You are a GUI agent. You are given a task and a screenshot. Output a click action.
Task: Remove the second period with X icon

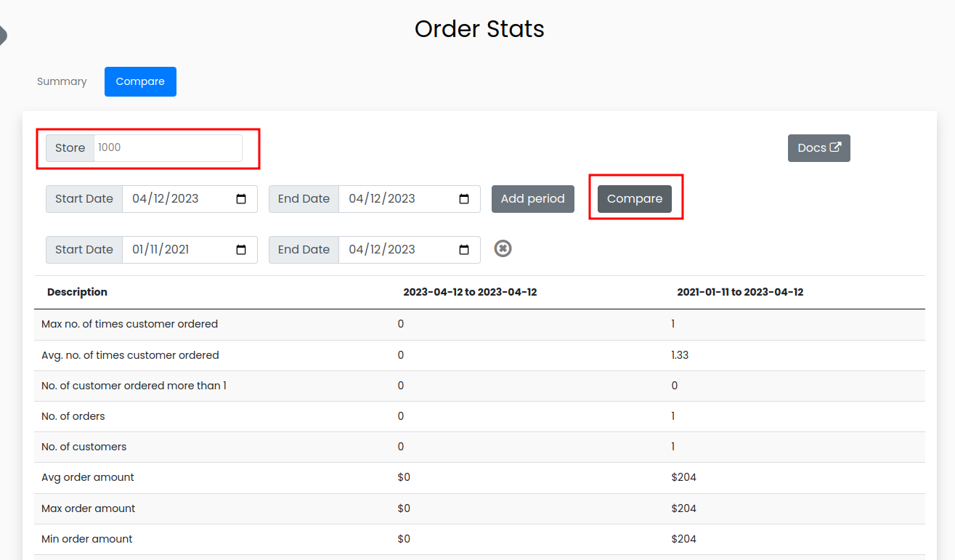(503, 248)
